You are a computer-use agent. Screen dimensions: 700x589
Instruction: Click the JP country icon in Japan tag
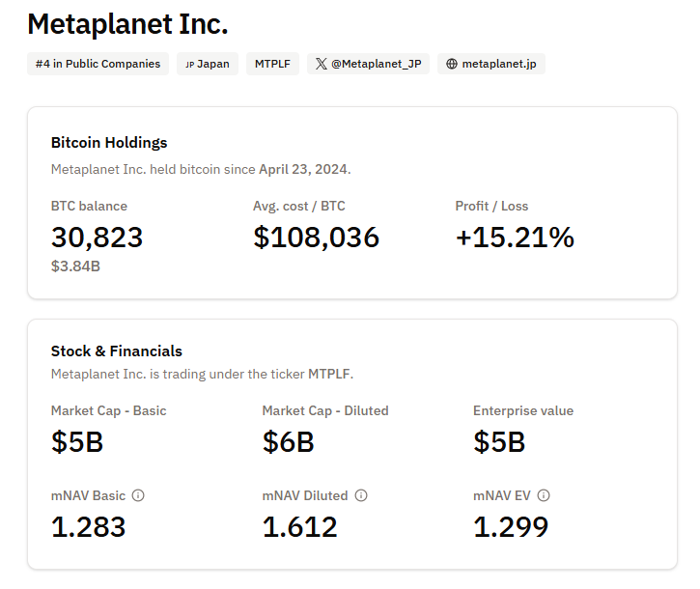pyautogui.click(x=189, y=65)
